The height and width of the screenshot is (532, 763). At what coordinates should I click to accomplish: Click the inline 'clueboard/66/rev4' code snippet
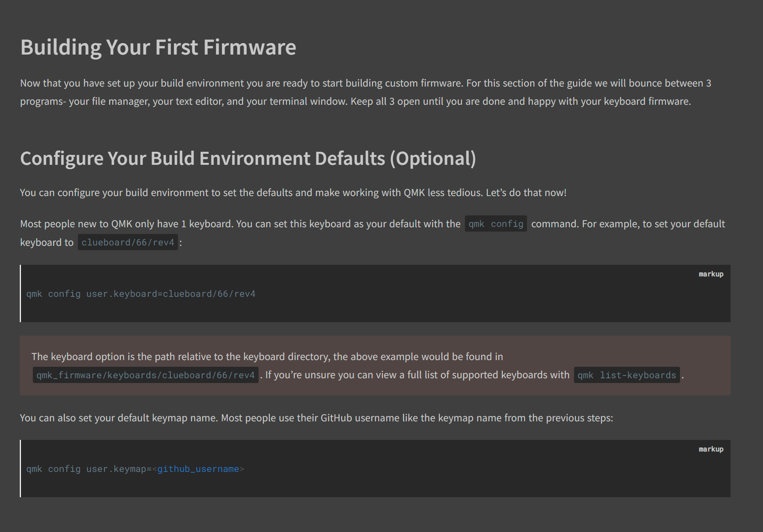(x=128, y=243)
